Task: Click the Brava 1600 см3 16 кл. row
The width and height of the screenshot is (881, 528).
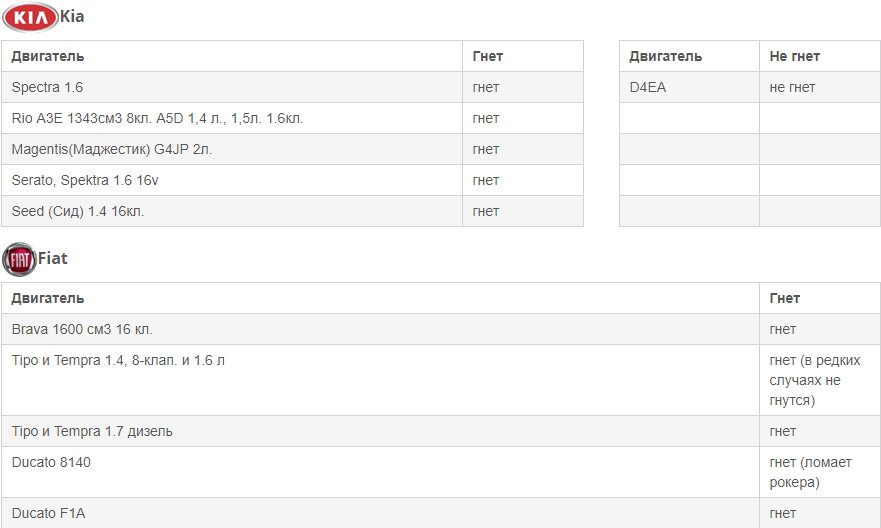Action: click(440, 329)
